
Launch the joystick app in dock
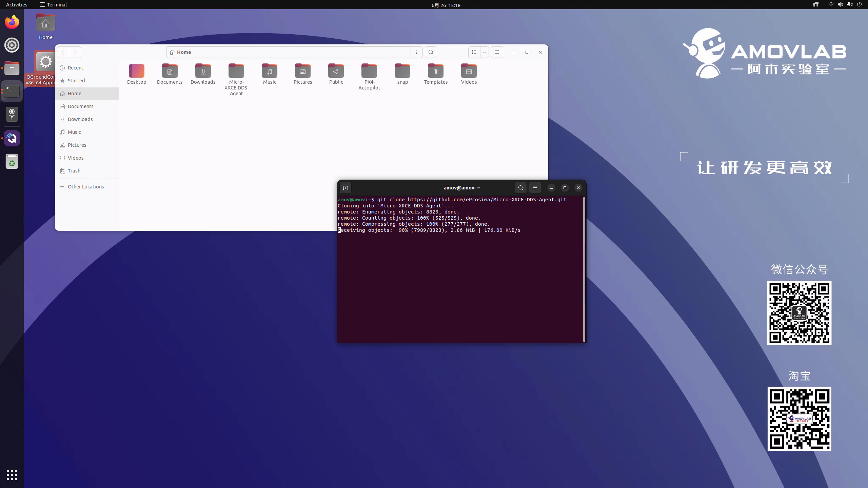click(x=12, y=114)
